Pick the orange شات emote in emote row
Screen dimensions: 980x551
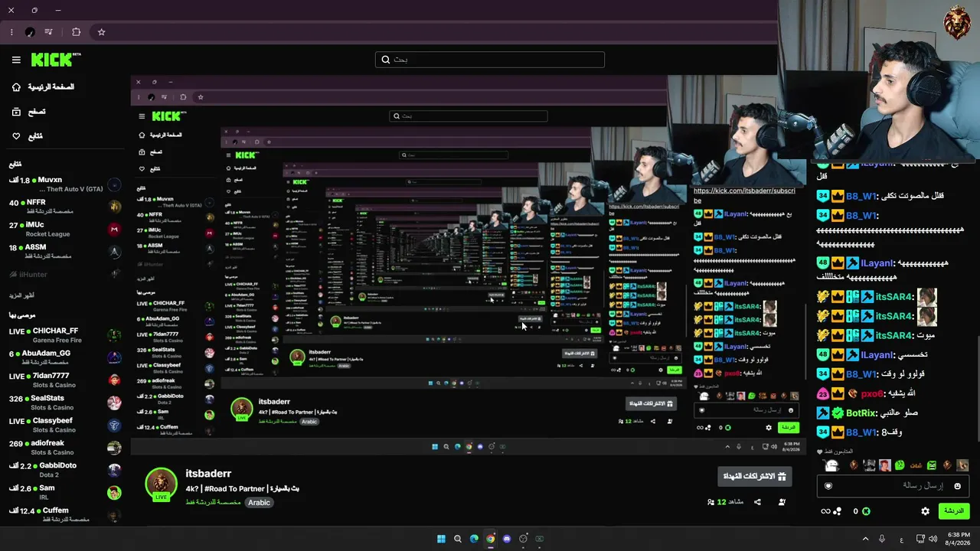coord(915,465)
